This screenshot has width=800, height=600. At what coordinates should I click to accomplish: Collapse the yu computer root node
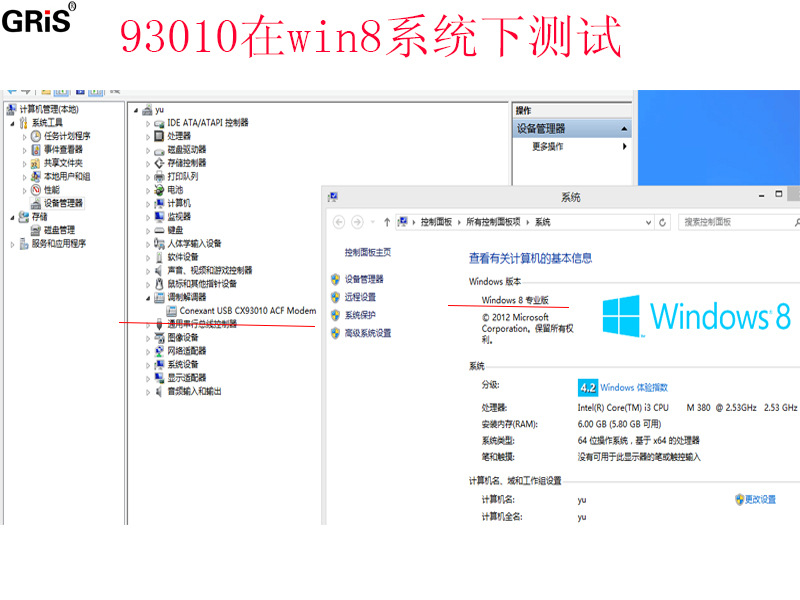[136, 110]
